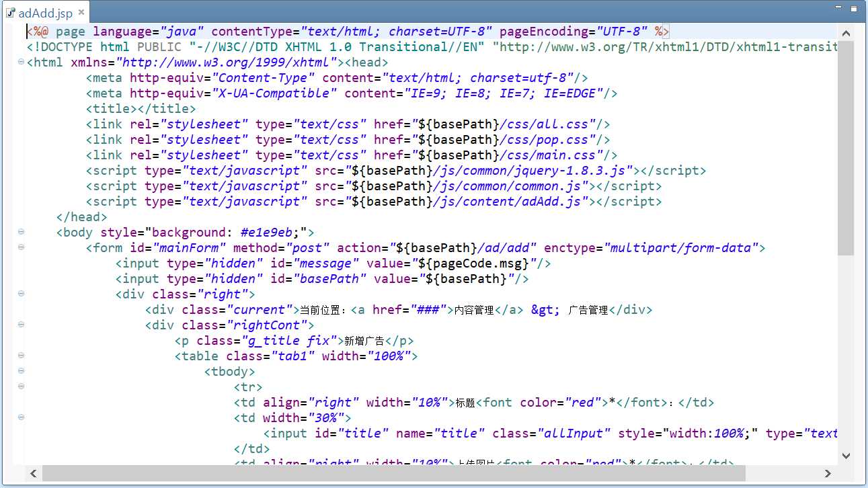The image size is (868, 488).
Task: Collapse the table class="tab1" fold
Action: coord(21,356)
